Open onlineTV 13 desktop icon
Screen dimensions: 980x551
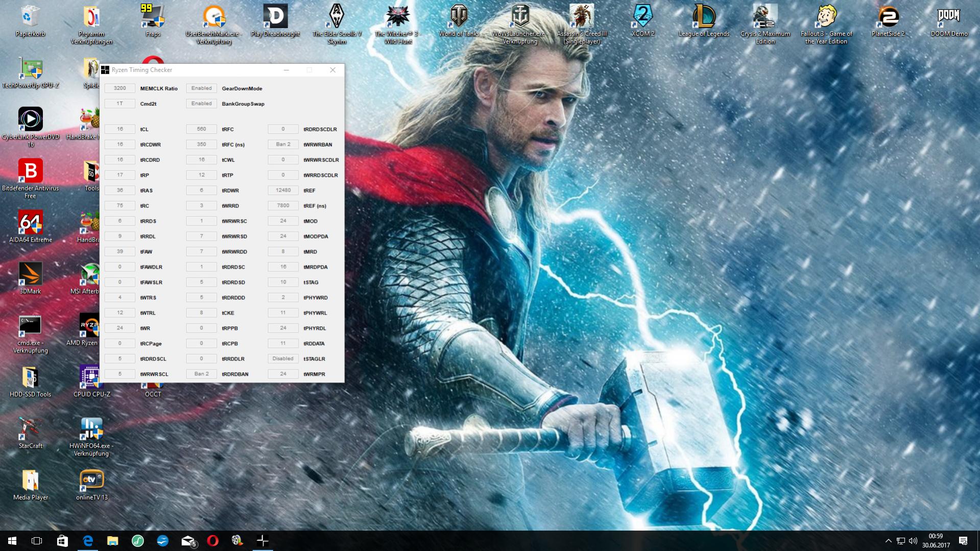point(91,485)
